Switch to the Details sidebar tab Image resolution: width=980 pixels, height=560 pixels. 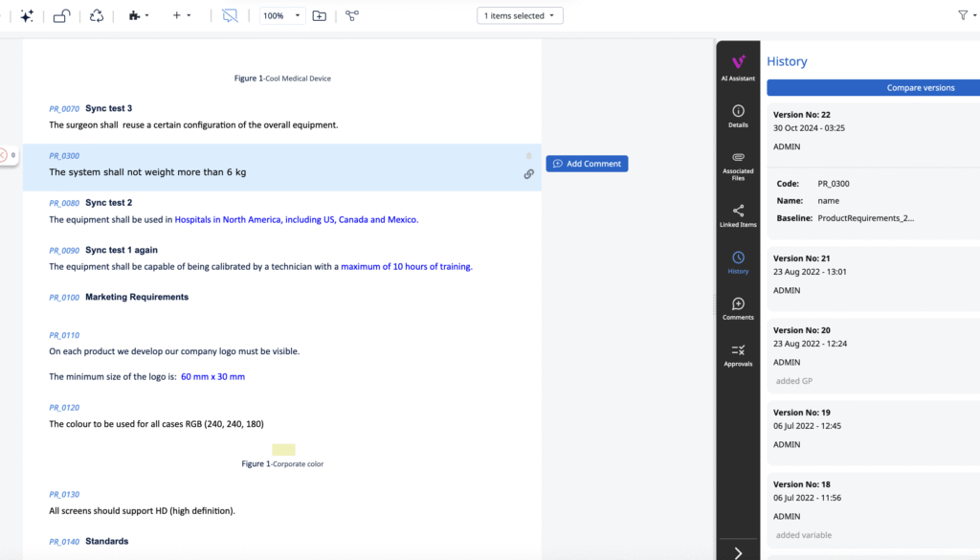pyautogui.click(x=738, y=115)
